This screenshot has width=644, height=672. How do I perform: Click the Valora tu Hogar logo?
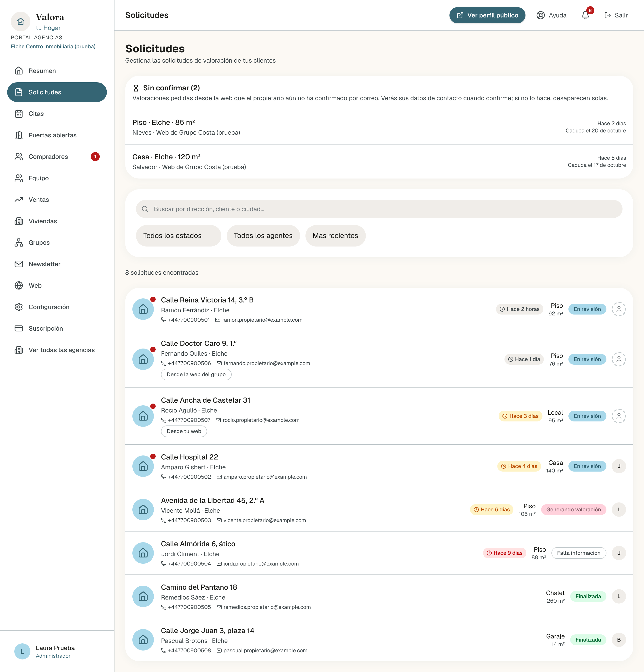click(x=21, y=21)
